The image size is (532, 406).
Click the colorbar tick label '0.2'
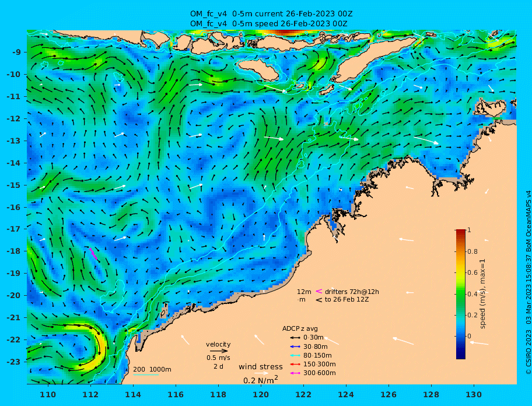click(473, 315)
